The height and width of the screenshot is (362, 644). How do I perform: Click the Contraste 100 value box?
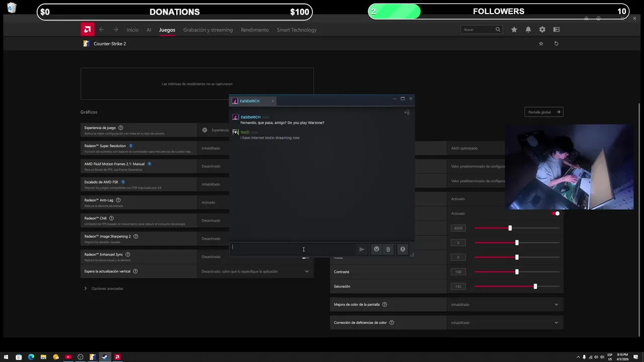point(458,272)
